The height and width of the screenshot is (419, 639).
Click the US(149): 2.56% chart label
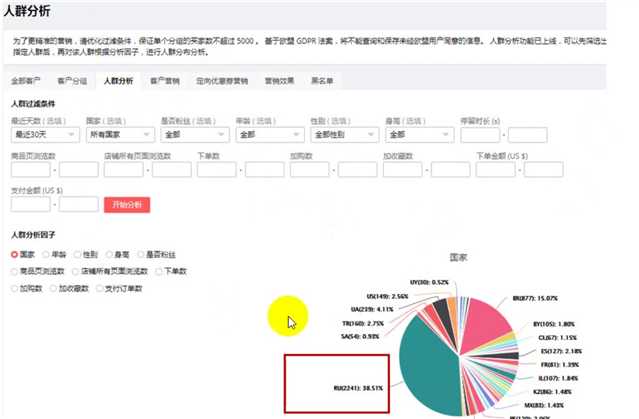point(387,296)
